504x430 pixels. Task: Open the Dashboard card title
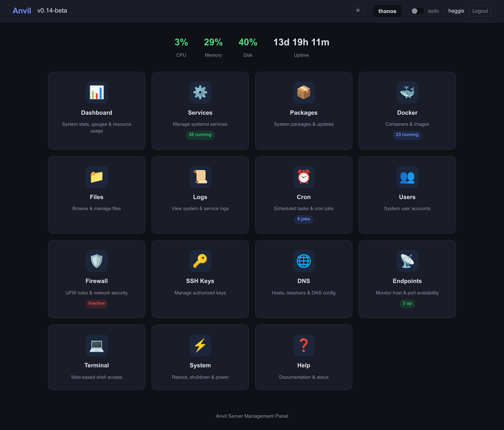(x=96, y=113)
